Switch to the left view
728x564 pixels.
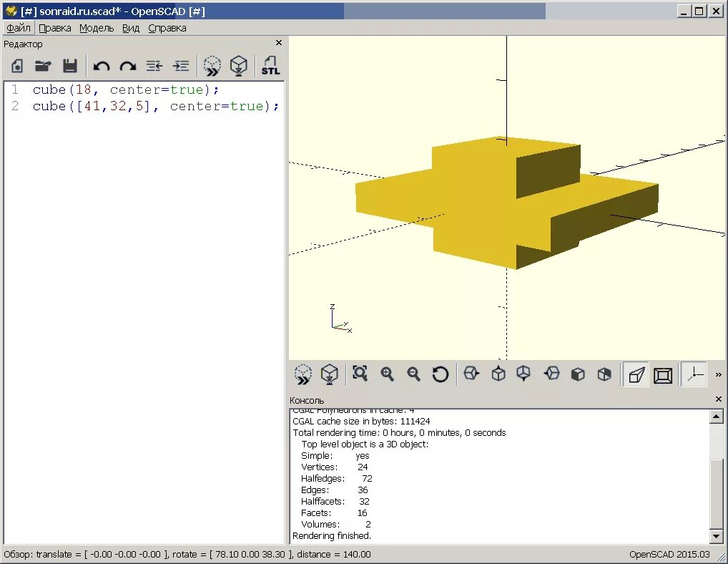[551, 374]
